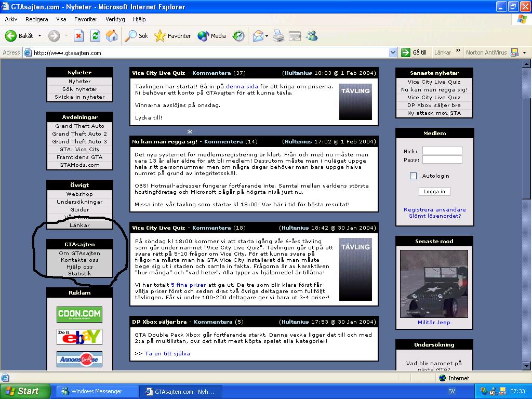Open the History toolbar icon
This screenshot has height=399, width=532.
(x=238, y=36)
